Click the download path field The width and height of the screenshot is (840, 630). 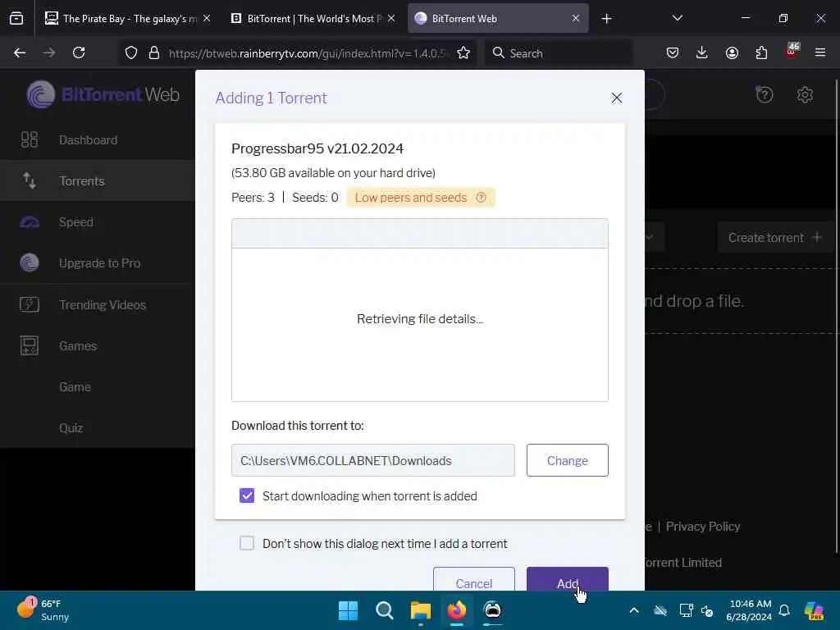pyautogui.click(x=373, y=460)
